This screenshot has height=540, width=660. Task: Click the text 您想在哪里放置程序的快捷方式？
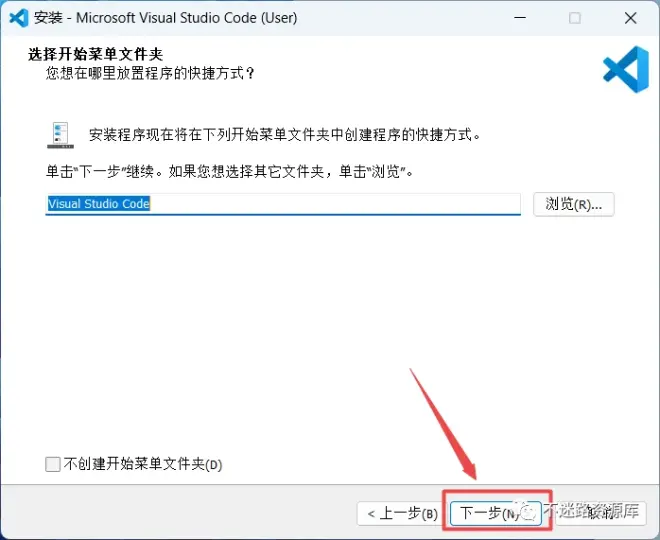(150, 74)
